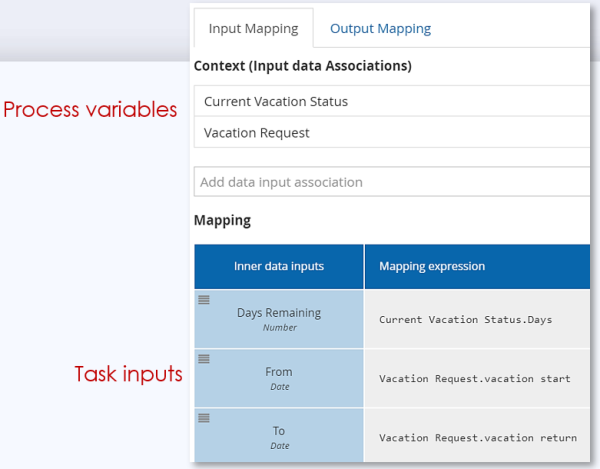600x469 pixels.
Task: Edit expression Current Vacation Status.Days
Action: [x=465, y=320]
